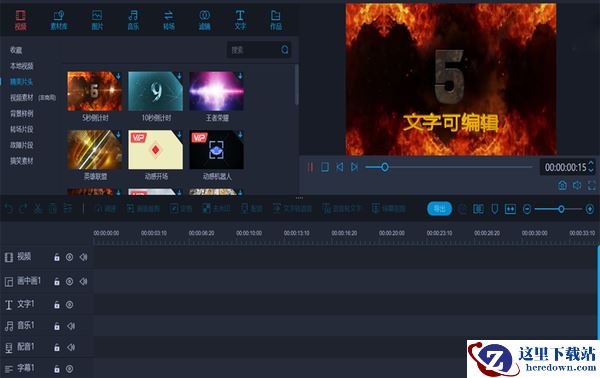Open the 作品 works folder tab
The height and width of the screenshot is (378, 600).
point(276,20)
